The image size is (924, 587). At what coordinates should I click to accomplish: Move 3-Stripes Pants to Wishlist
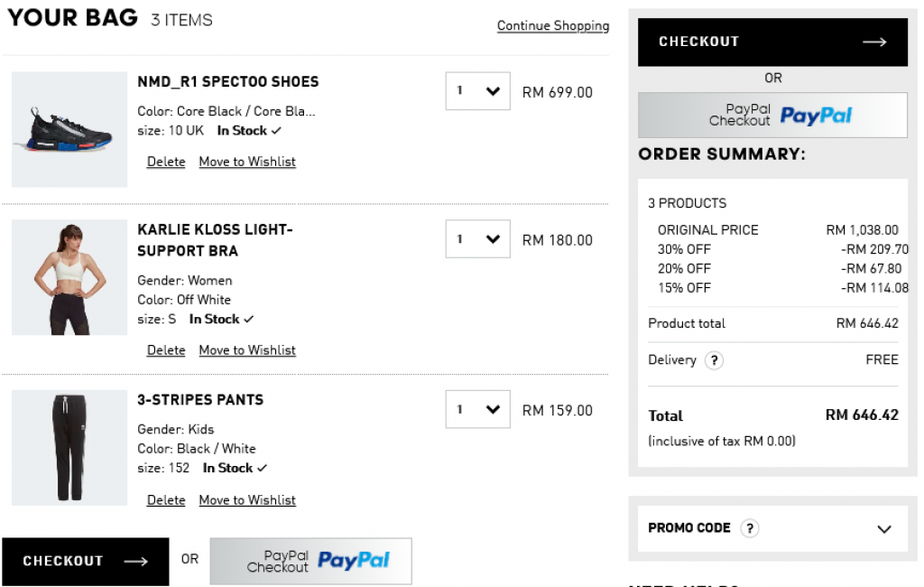coord(247,500)
